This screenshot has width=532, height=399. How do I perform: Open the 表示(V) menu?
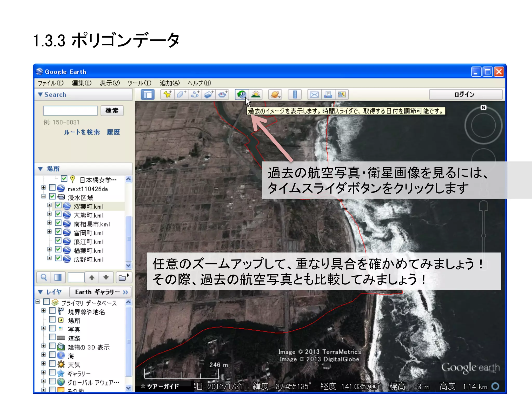[x=110, y=83]
